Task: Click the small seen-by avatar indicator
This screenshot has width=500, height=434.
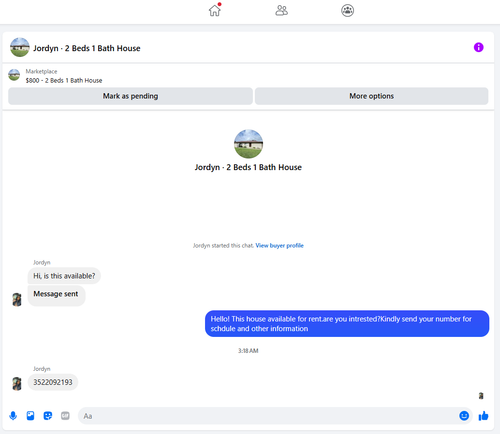Action: (481, 396)
